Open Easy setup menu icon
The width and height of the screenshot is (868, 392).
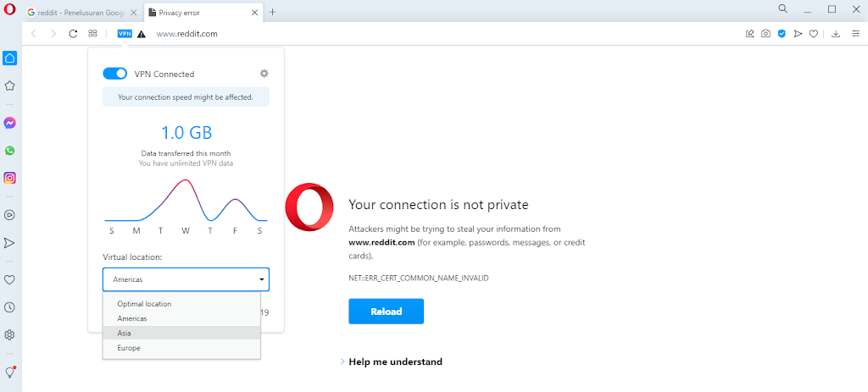[856, 34]
